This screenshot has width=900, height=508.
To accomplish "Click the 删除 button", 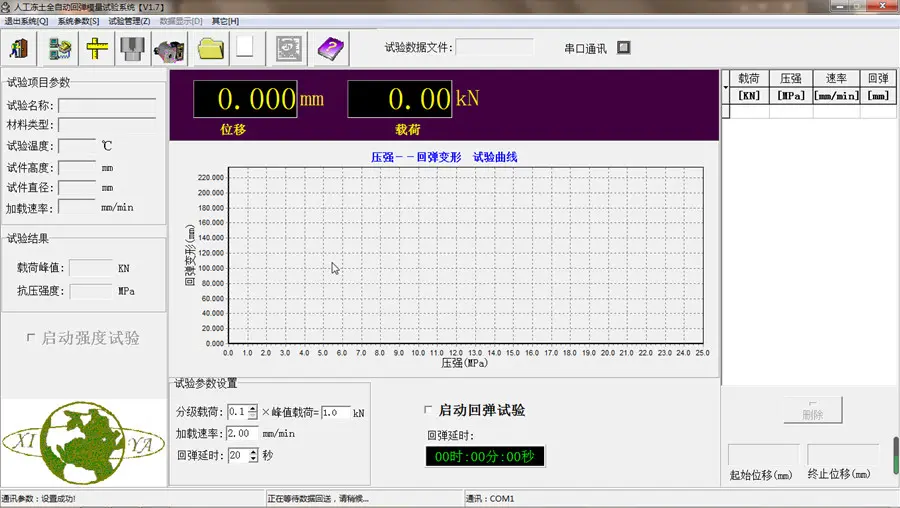I will [813, 410].
